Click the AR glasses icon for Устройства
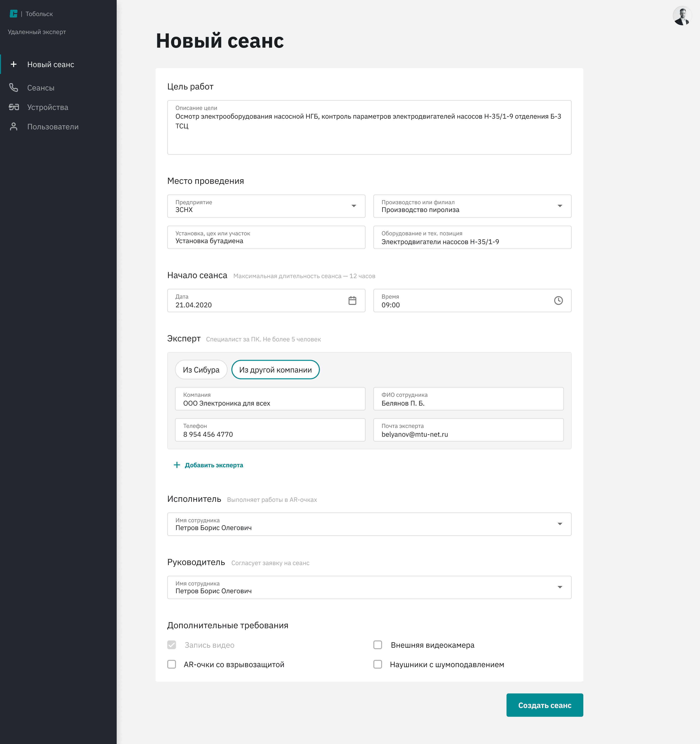 (14, 107)
